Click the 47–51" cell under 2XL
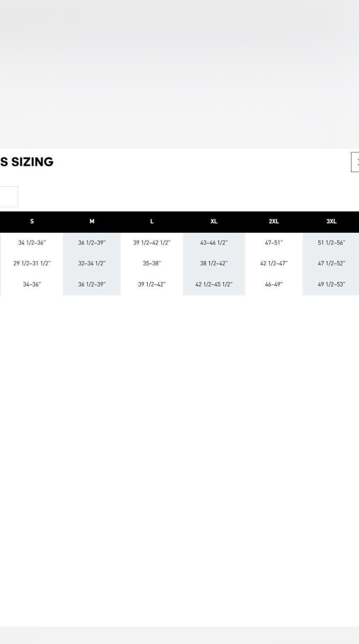This screenshot has height=644, width=359. (x=274, y=243)
